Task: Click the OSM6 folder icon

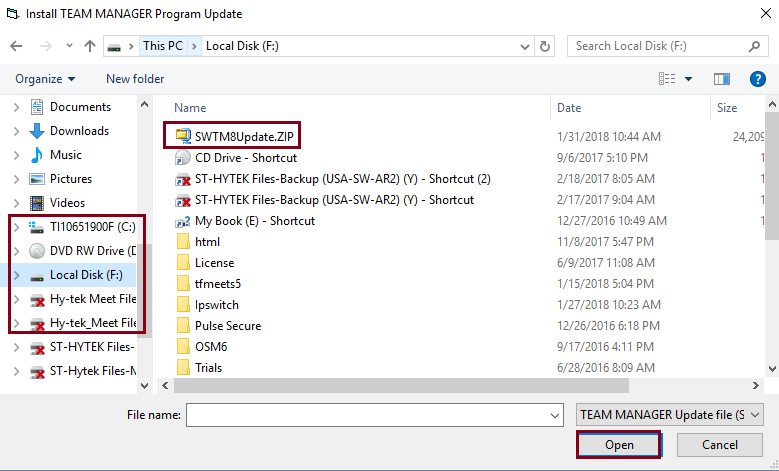Action: 183,346
